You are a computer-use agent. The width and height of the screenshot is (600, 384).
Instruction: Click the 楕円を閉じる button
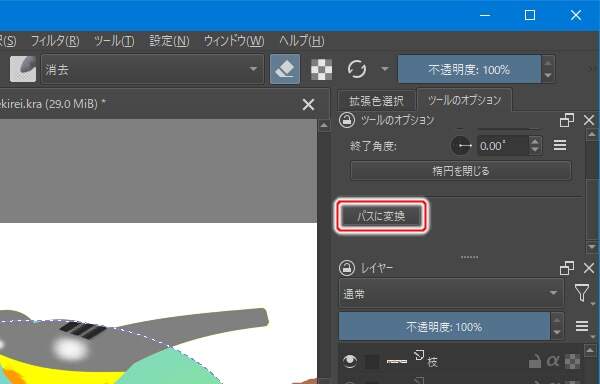[461, 171]
